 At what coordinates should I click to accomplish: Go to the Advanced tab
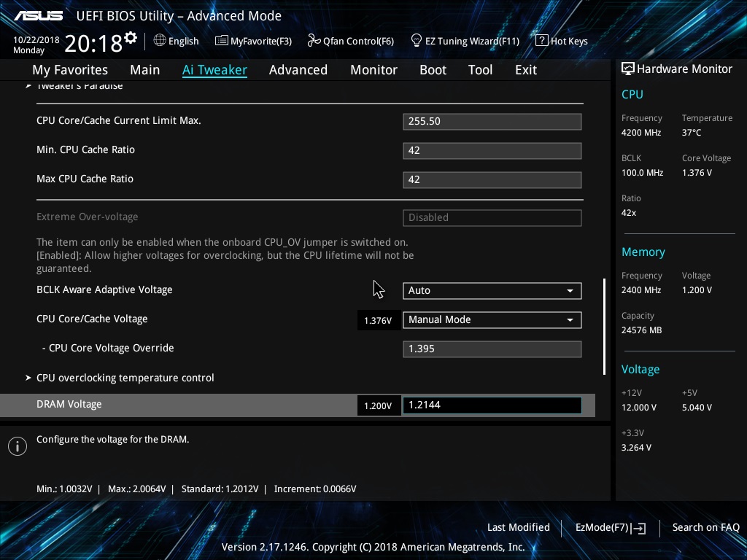coord(298,69)
